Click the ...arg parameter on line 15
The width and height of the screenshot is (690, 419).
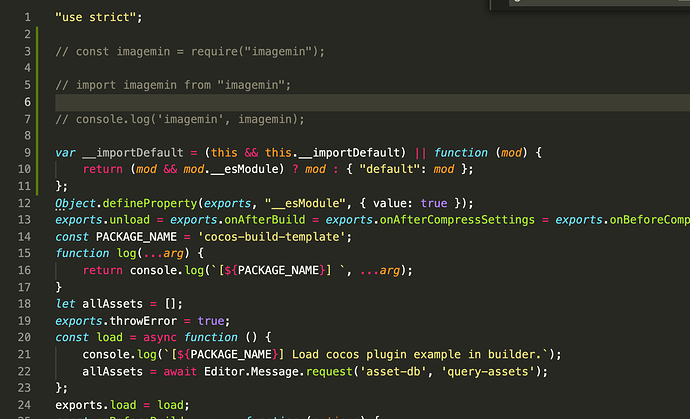pos(163,254)
